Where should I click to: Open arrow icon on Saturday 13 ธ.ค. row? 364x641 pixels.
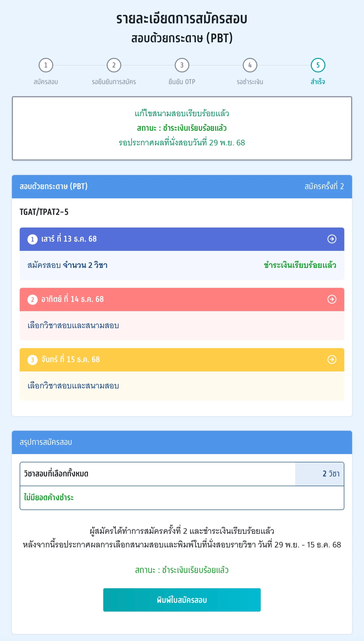coord(332,239)
